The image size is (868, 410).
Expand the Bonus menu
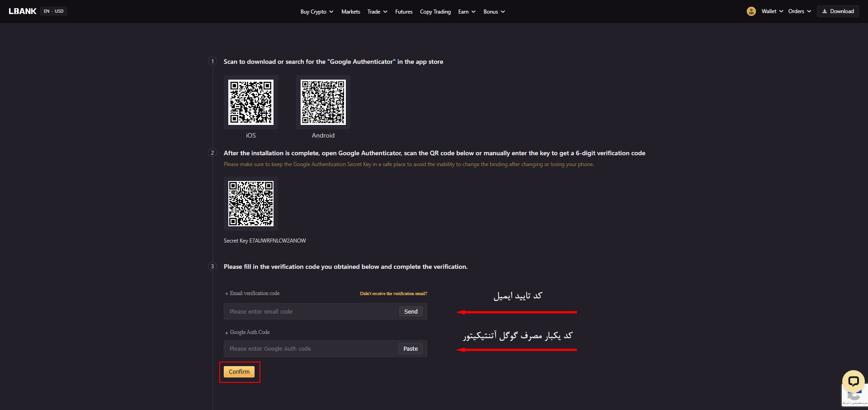[x=494, y=12]
